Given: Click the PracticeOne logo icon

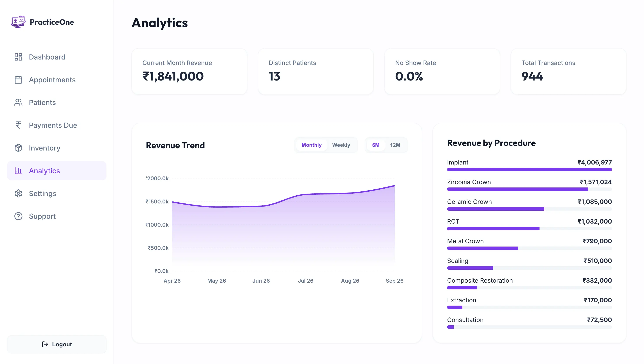Looking at the screenshot, I should [18, 22].
